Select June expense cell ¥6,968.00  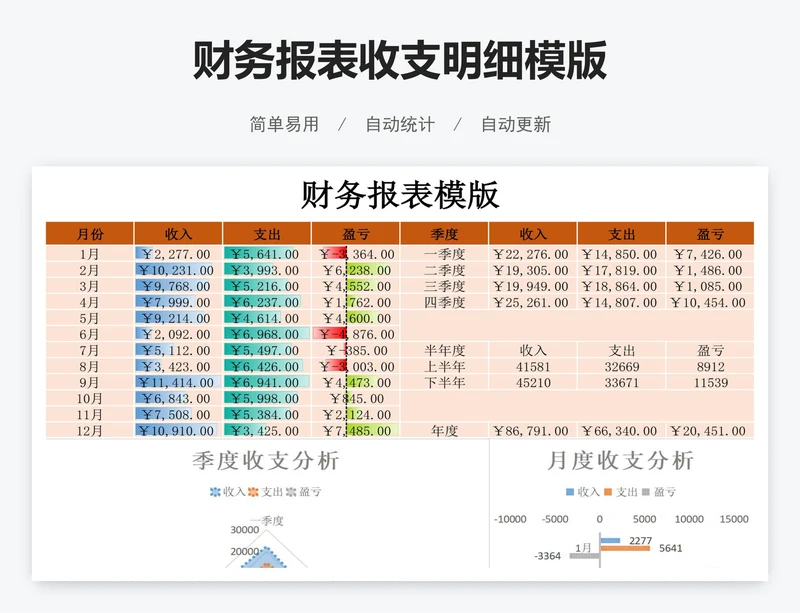pos(267,334)
